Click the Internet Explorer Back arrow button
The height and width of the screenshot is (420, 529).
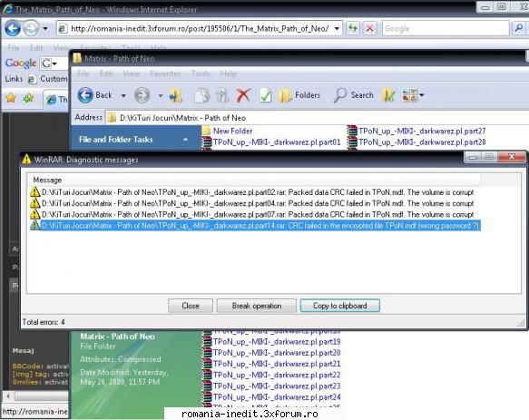tap(13, 28)
